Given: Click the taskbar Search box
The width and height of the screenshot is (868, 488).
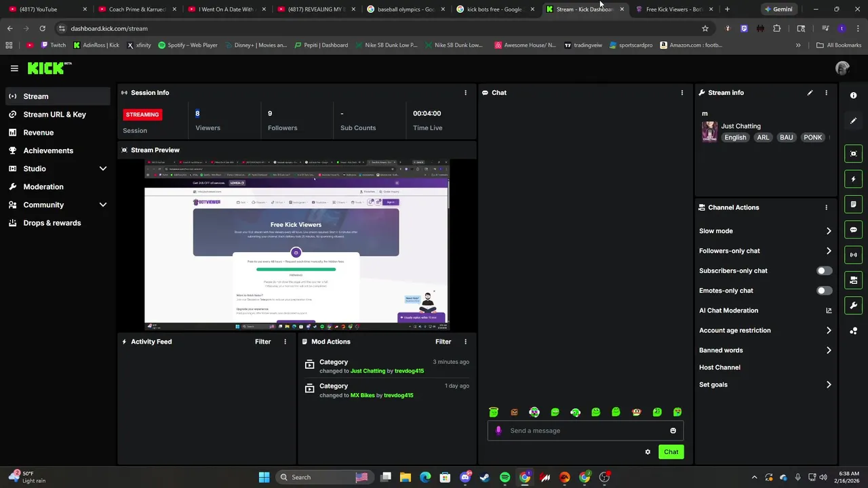Looking at the screenshot, I should (324, 477).
